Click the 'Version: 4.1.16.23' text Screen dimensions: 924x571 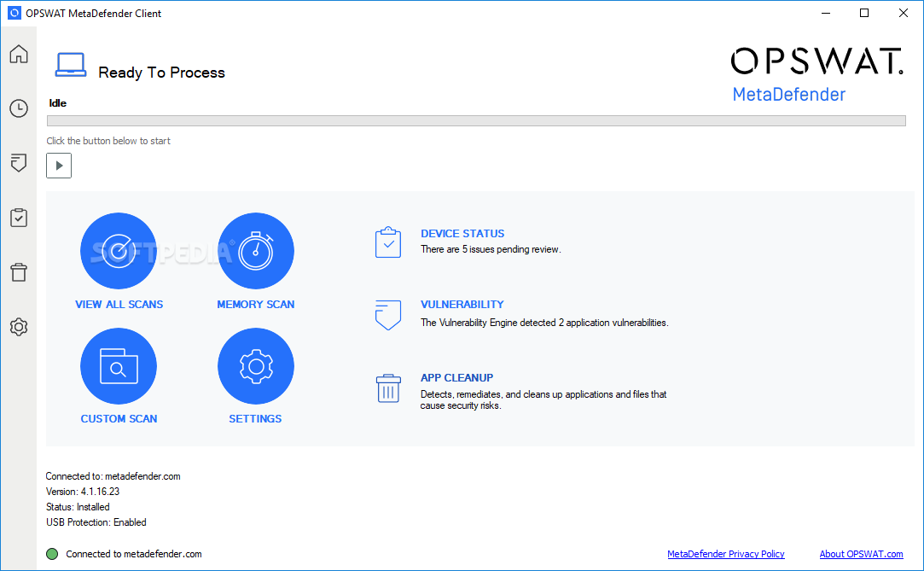pyautogui.click(x=83, y=492)
